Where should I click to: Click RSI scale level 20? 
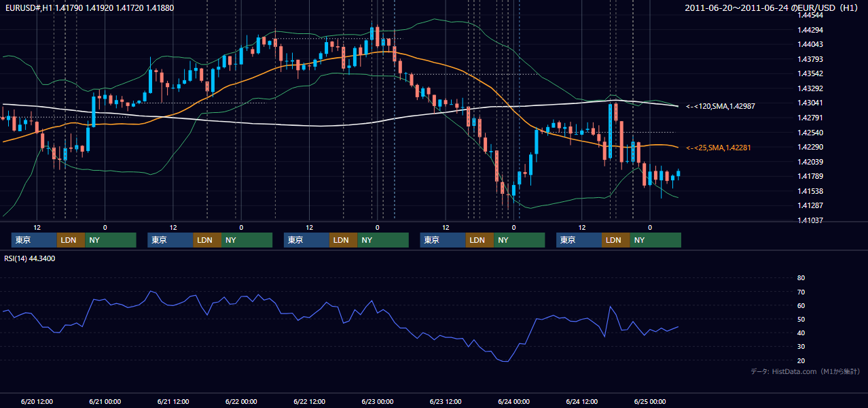click(x=801, y=360)
